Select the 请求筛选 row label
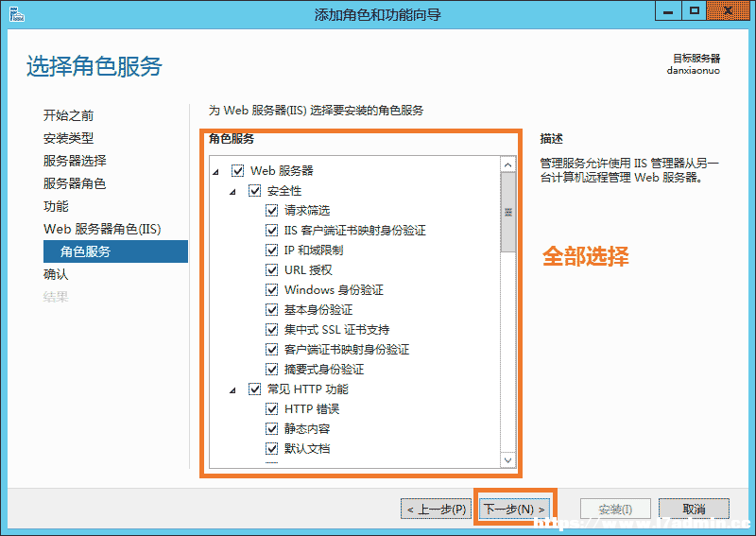 (x=307, y=210)
